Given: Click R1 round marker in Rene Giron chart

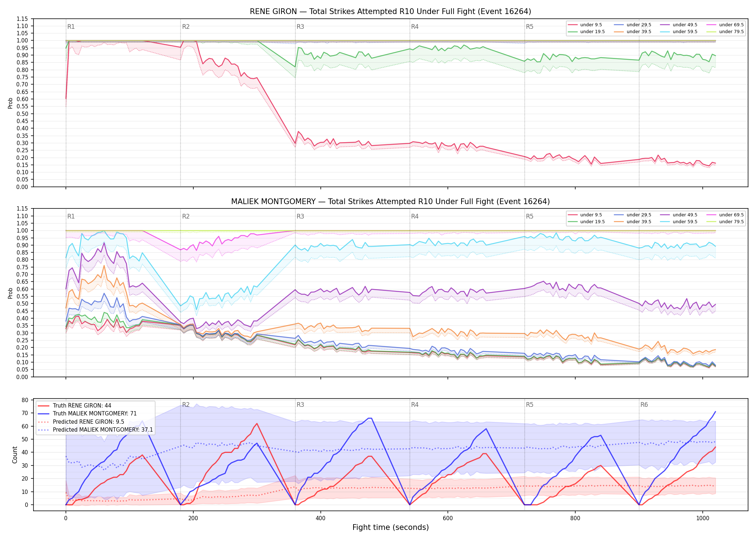Looking at the screenshot, I should click(x=71, y=27).
